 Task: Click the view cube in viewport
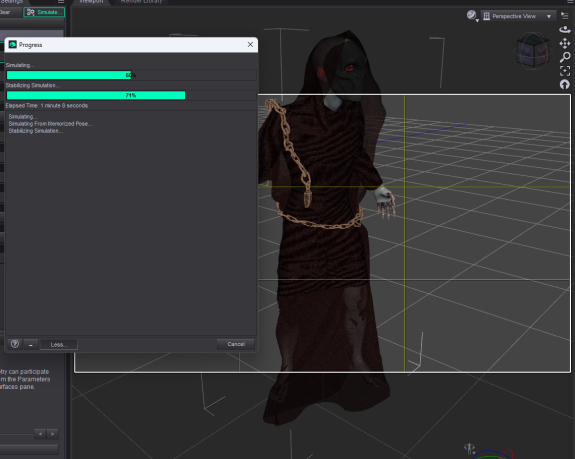(x=533, y=51)
